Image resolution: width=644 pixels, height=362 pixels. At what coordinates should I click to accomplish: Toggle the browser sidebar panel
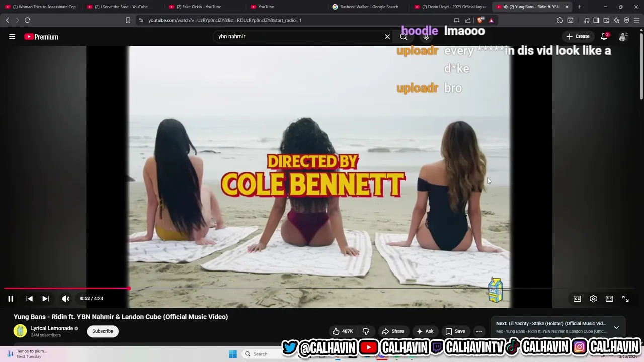[596, 20]
